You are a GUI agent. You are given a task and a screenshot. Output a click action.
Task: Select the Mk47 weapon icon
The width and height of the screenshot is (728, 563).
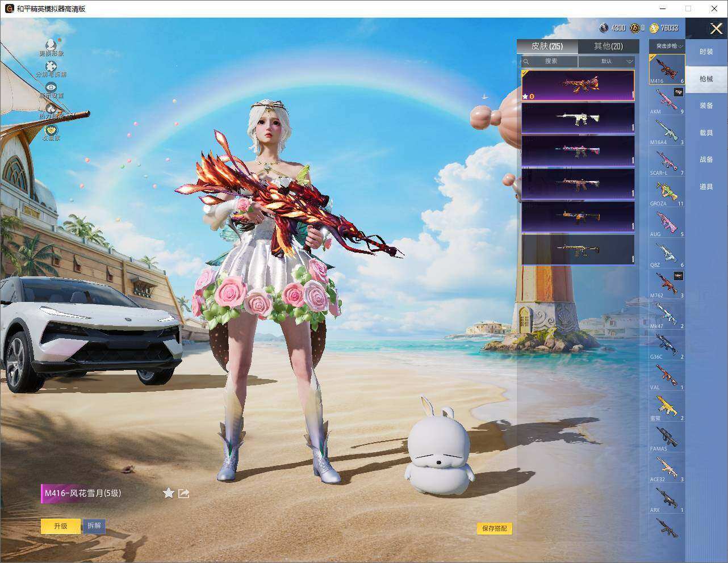tap(667, 315)
